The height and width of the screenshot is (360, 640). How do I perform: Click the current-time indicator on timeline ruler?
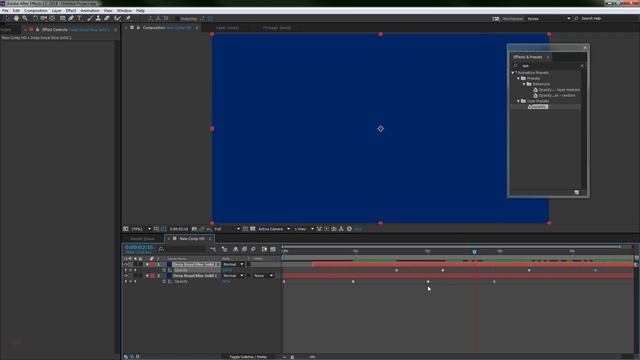[x=474, y=252]
